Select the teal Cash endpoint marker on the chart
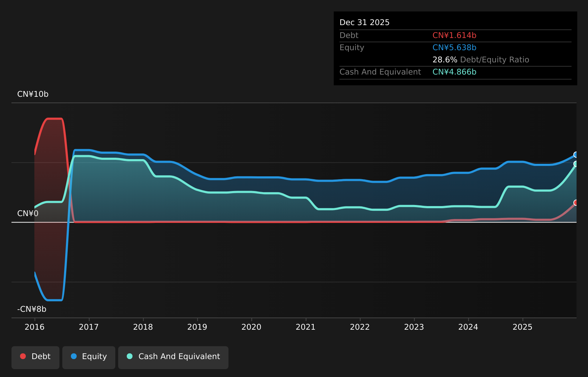The image size is (588, 377). pyautogui.click(x=576, y=164)
